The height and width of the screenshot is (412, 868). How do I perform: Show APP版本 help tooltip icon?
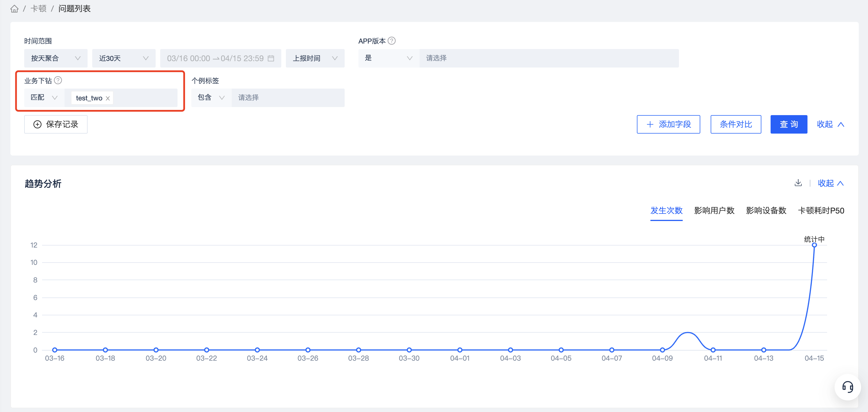coord(392,41)
